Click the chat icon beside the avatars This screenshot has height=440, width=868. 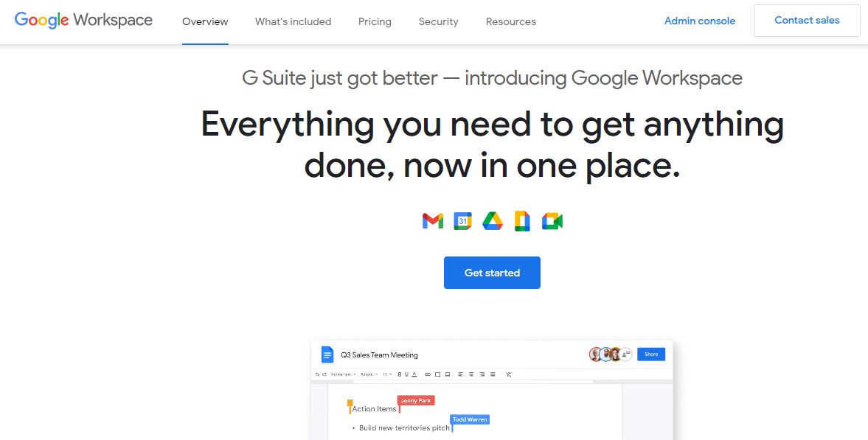coord(626,355)
